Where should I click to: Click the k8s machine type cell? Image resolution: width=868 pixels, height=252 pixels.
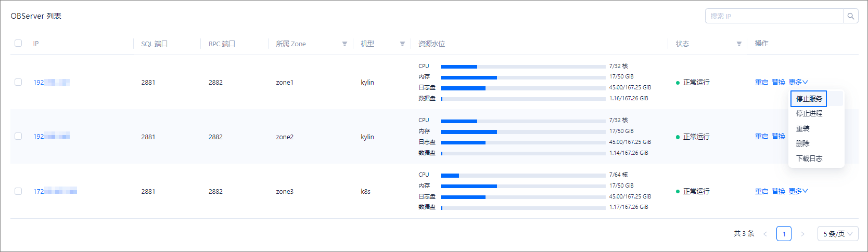(x=366, y=191)
